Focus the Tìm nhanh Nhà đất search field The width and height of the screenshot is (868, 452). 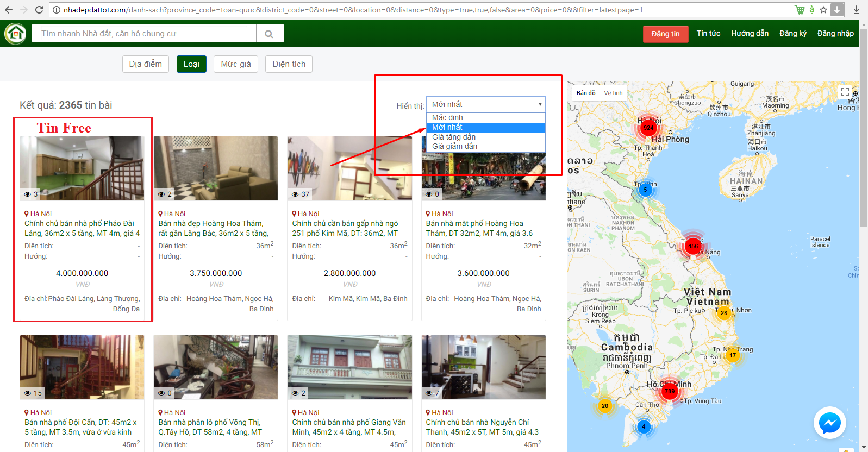[144, 34]
